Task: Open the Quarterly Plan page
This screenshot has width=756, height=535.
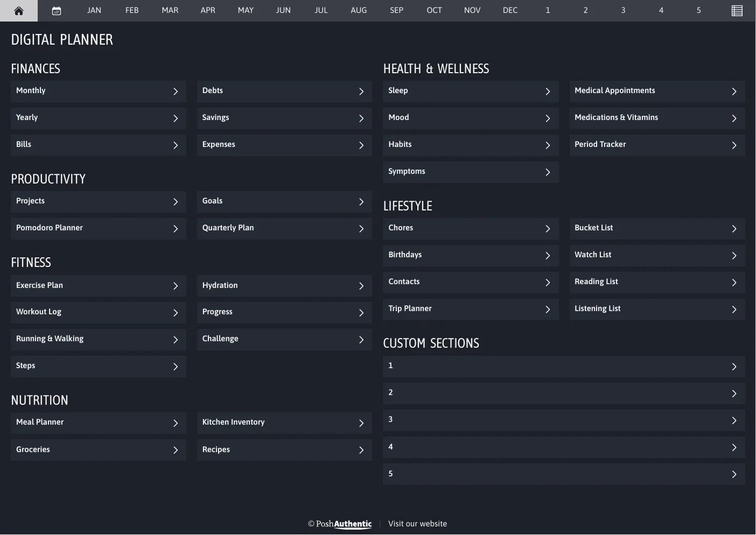Action: click(x=284, y=229)
